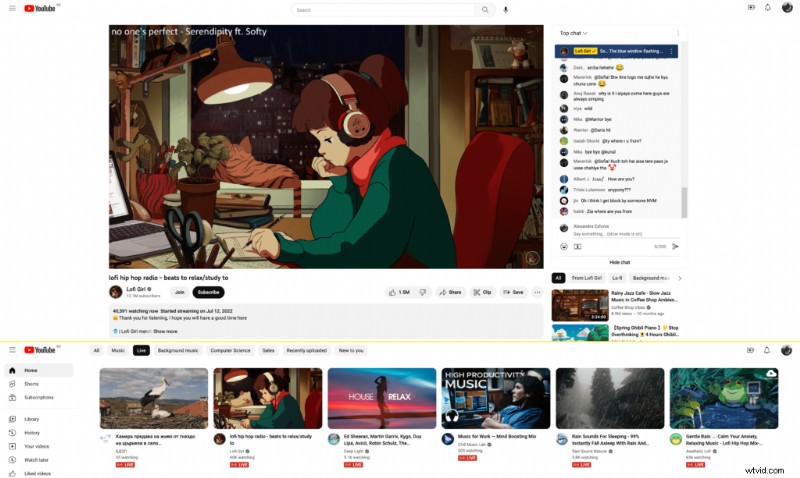This screenshot has width=800, height=478.
Task: Click YouTube logo on the watch page
Action: pos(40,9)
